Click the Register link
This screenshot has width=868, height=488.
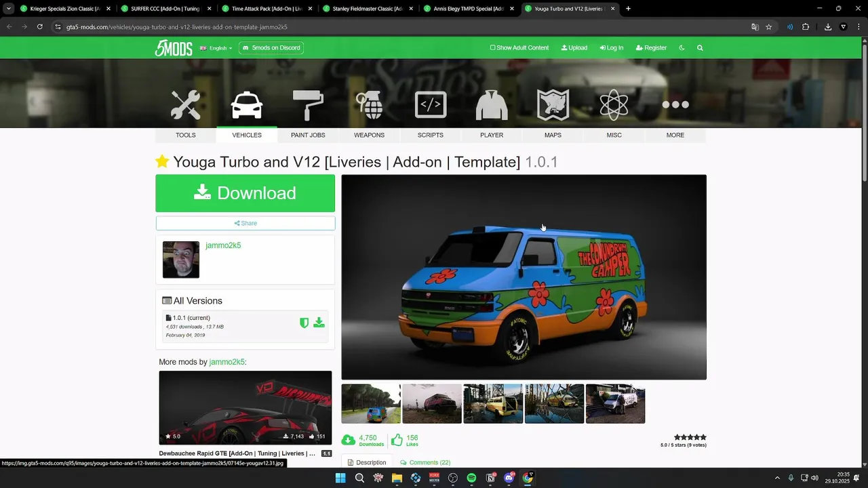tap(651, 48)
